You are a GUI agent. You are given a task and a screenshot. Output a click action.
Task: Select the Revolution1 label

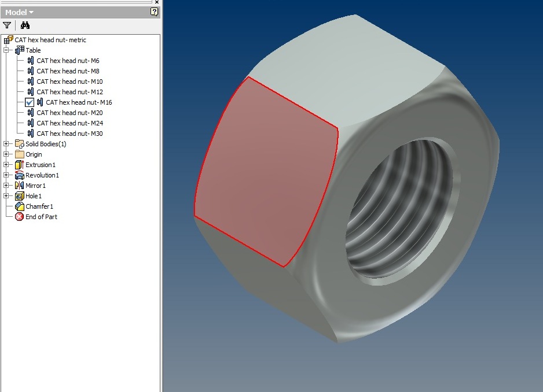(x=42, y=175)
